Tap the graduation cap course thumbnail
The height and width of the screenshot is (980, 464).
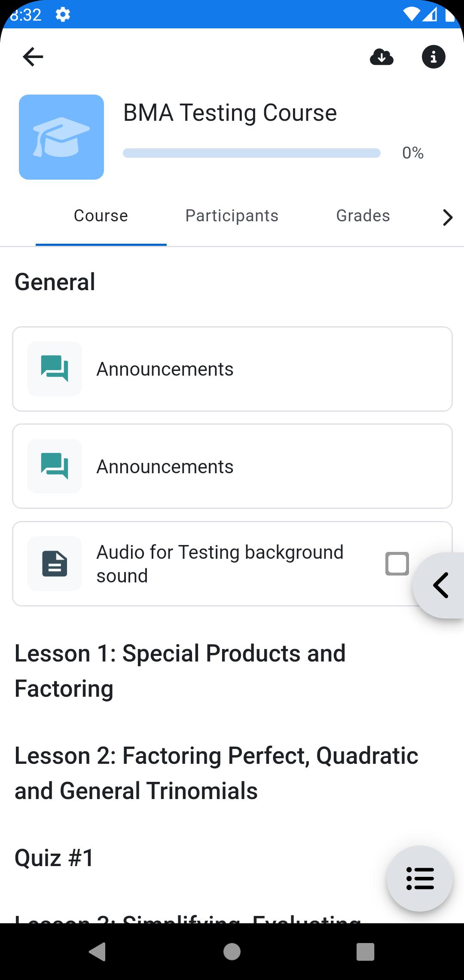[61, 137]
